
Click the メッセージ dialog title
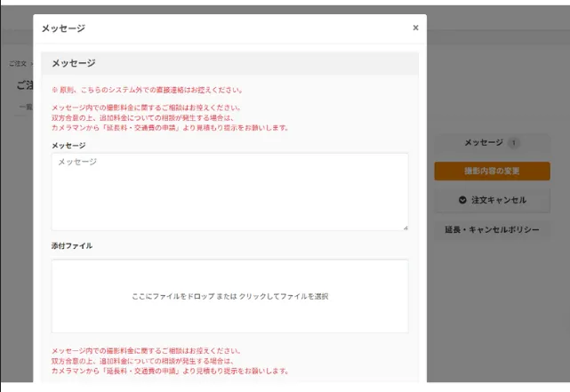click(x=63, y=28)
